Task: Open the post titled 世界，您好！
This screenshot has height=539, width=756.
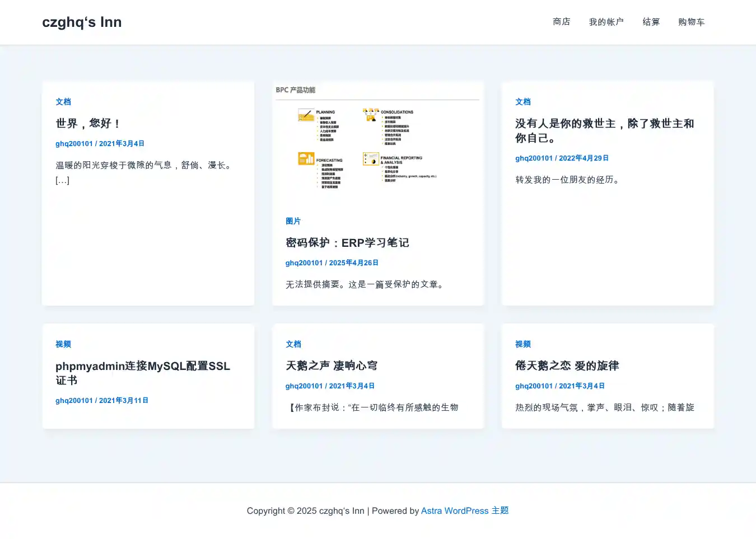Action: tap(88, 124)
